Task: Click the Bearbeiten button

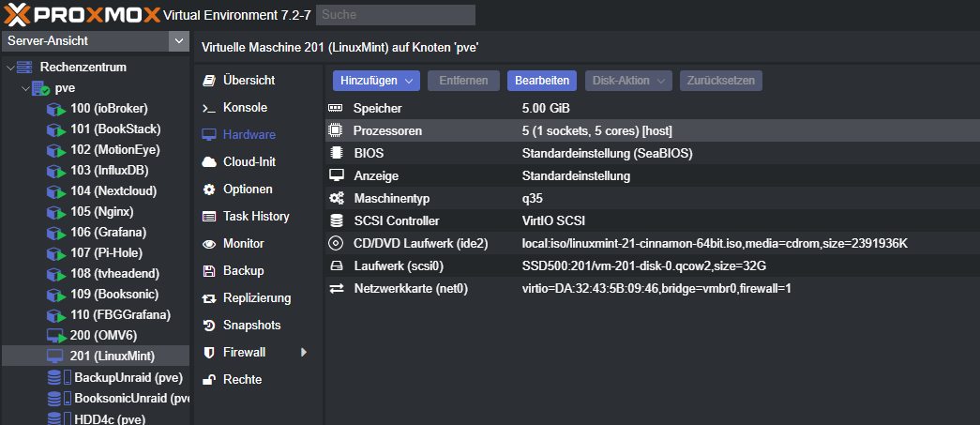Action: (x=541, y=81)
